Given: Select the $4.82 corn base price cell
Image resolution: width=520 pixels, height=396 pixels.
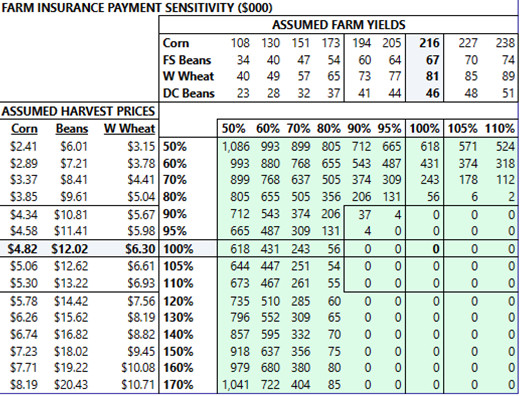Looking at the screenshot, I should tap(23, 249).
